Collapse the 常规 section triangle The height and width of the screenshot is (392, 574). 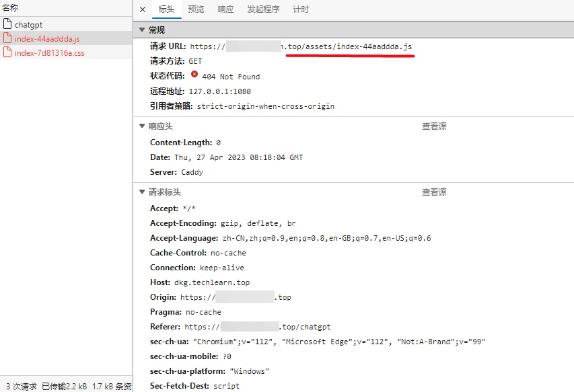142,30
